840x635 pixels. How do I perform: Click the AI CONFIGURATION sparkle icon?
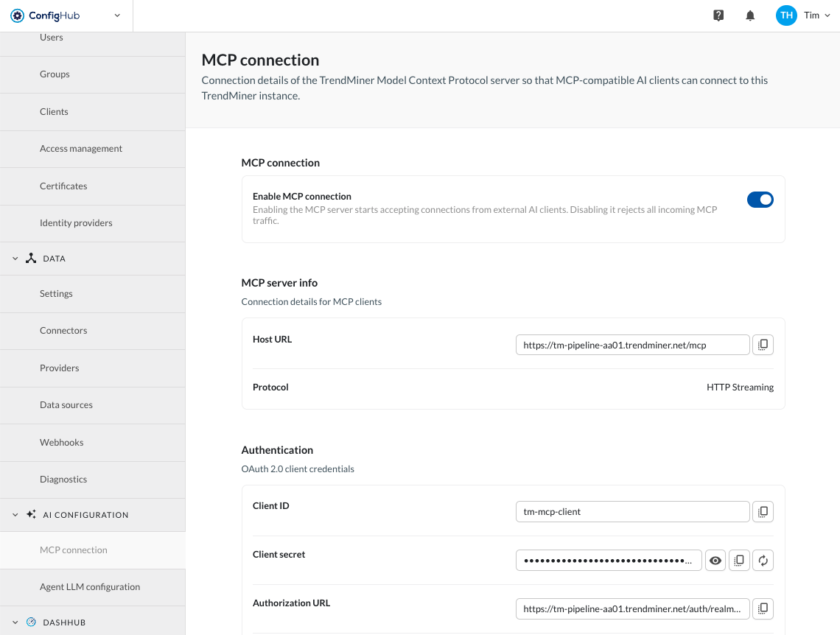[x=31, y=514]
